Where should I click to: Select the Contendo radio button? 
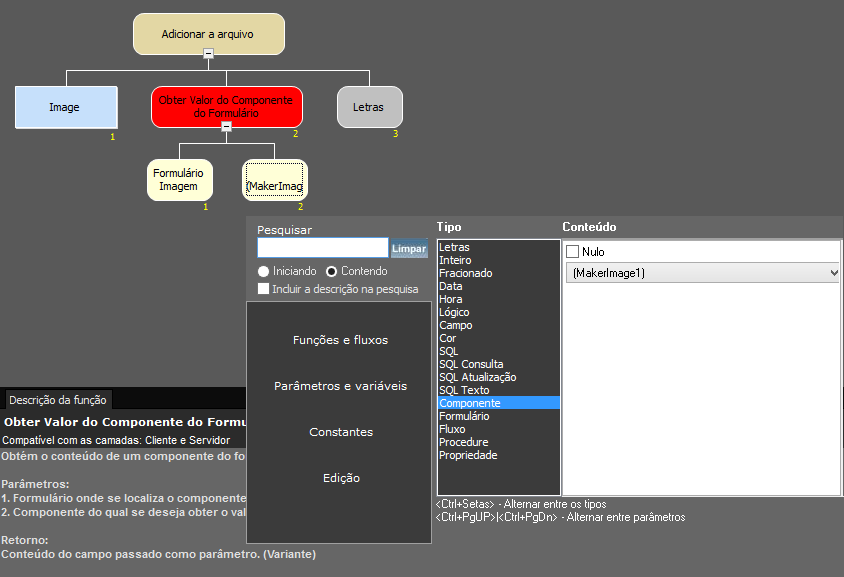(332, 271)
